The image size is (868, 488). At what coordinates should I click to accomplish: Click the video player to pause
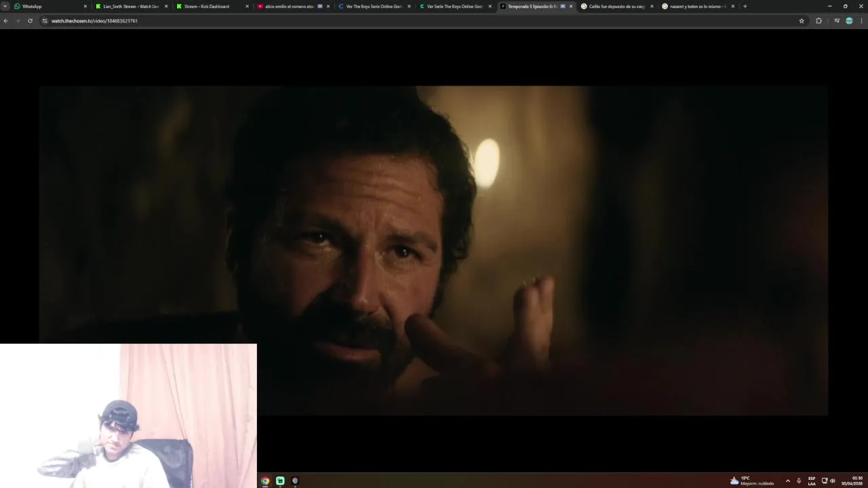433,250
